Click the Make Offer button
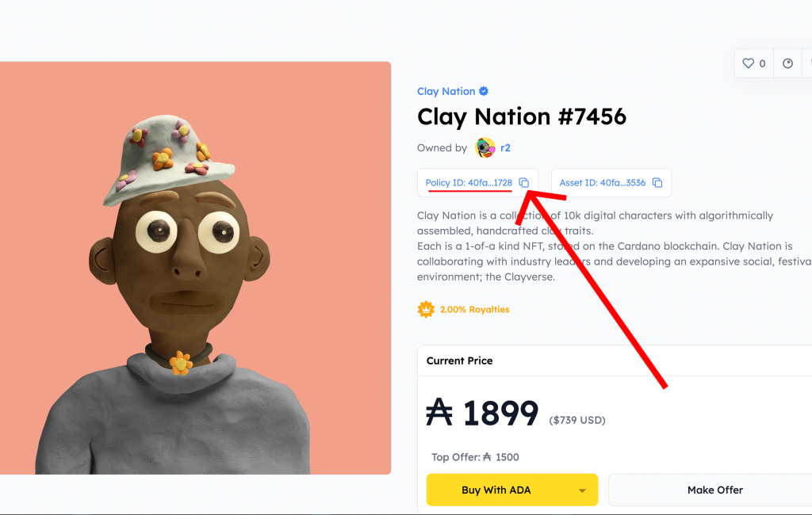This screenshot has height=515, width=812. pos(714,490)
